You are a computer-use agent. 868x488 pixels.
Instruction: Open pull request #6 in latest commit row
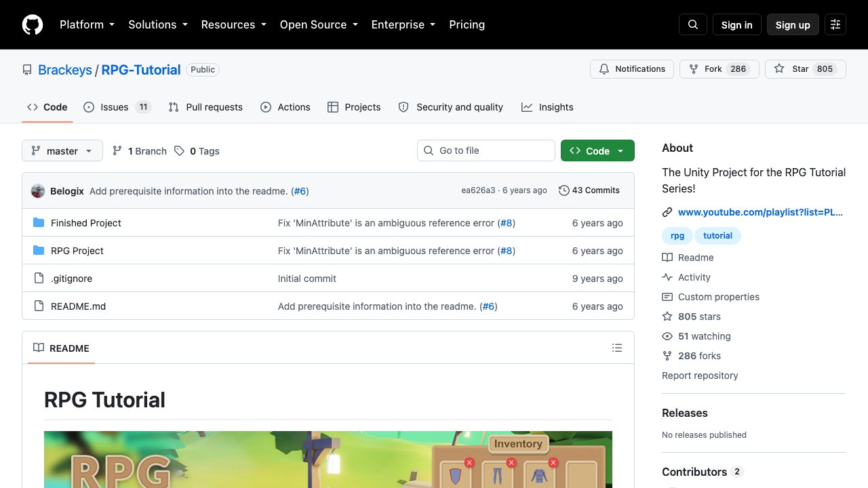point(300,191)
